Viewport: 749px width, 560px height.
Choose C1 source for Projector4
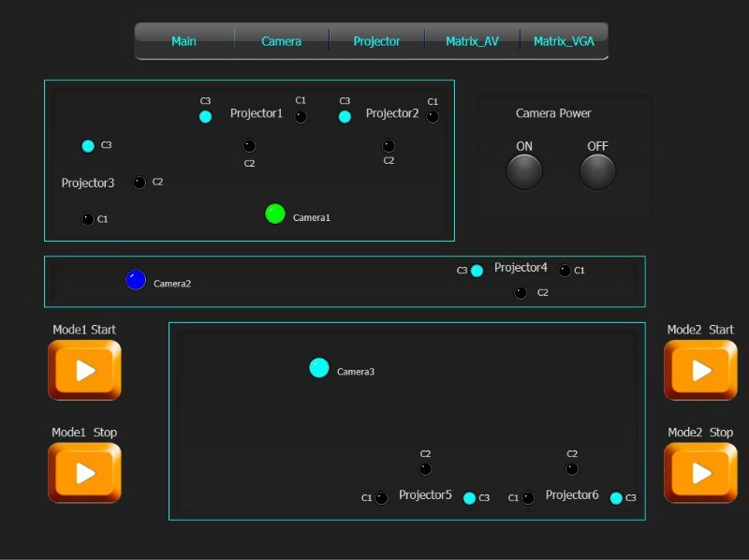tap(565, 271)
